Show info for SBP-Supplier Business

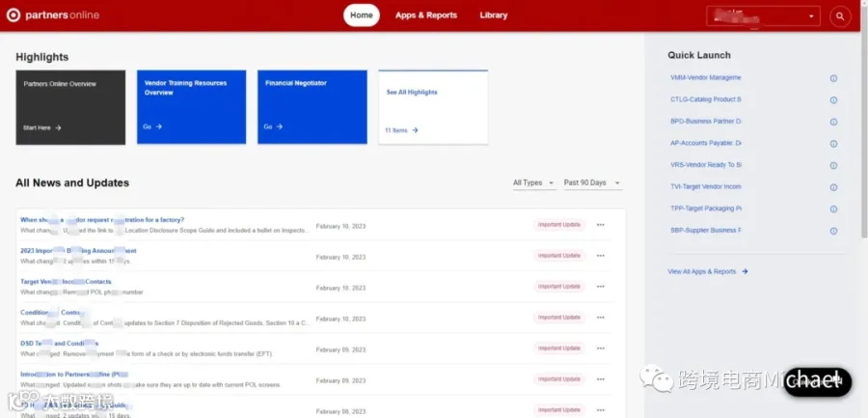click(x=833, y=231)
